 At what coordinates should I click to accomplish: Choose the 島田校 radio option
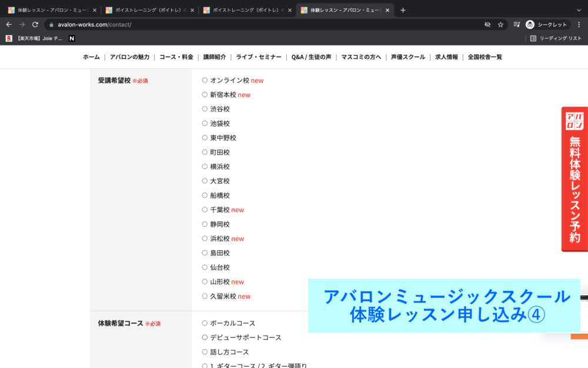click(x=205, y=253)
